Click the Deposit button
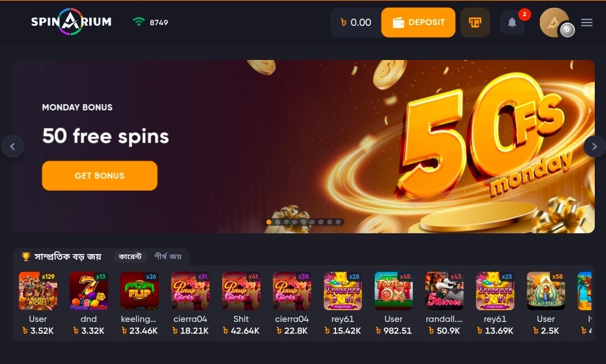Screen dimensions: 606x364 [418, 22]
